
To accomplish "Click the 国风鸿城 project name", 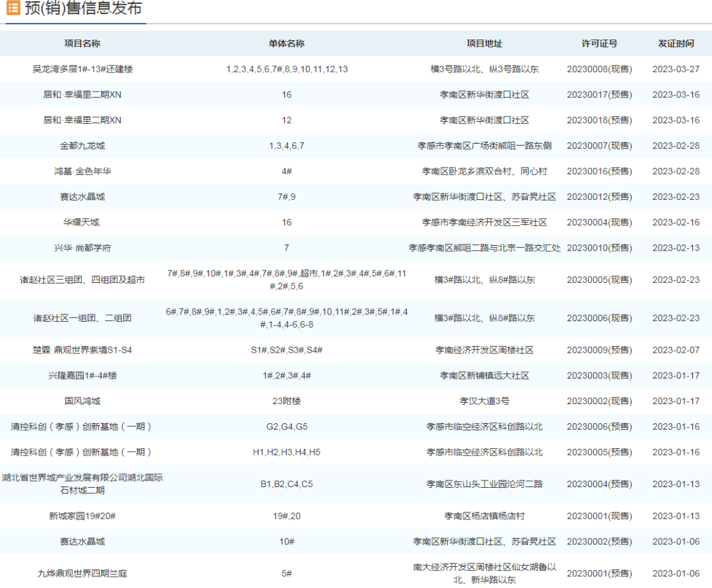I will pos(82,401).
